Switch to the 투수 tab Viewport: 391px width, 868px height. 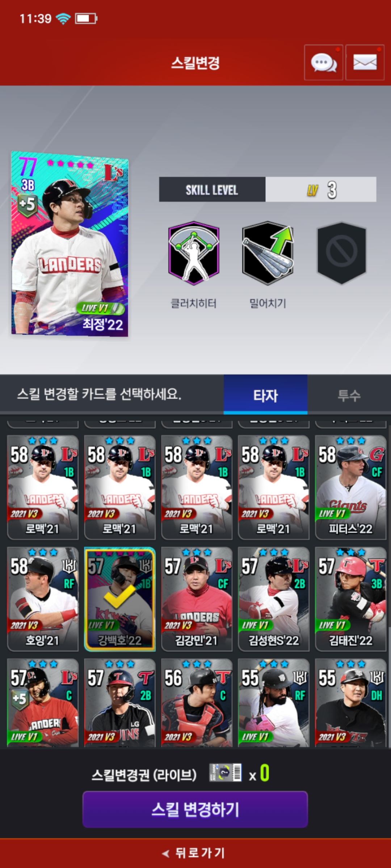pyautogui.click(x=349, y=395)
